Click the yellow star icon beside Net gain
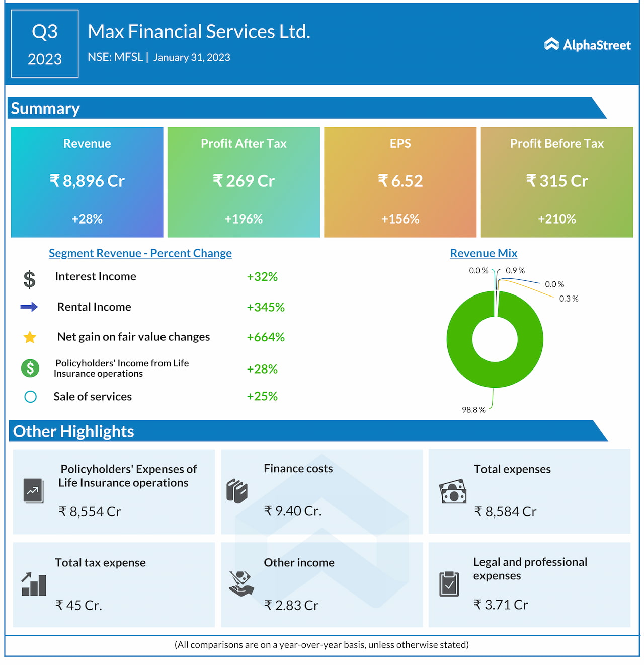Image resolution: width=644 pixels, height=665 pixels. pyautogui.click(x=30, y=337)
